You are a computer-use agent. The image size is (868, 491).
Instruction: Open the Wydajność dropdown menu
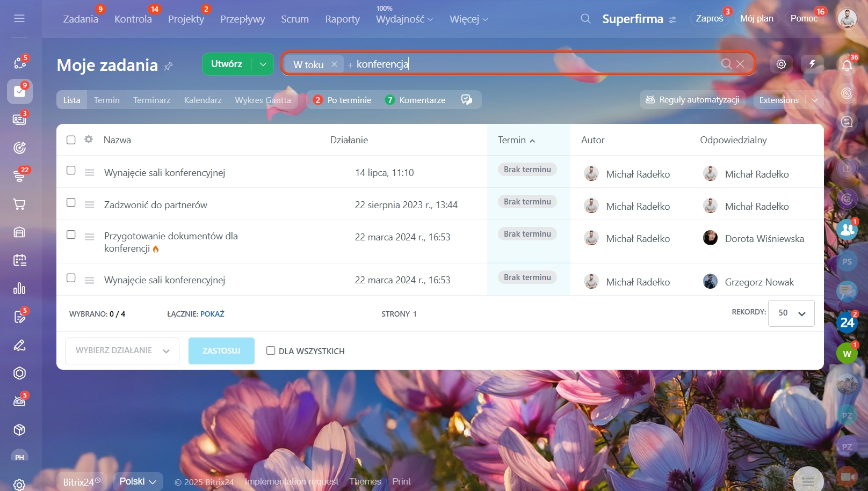pyautogui.click(x=404, y=19)
